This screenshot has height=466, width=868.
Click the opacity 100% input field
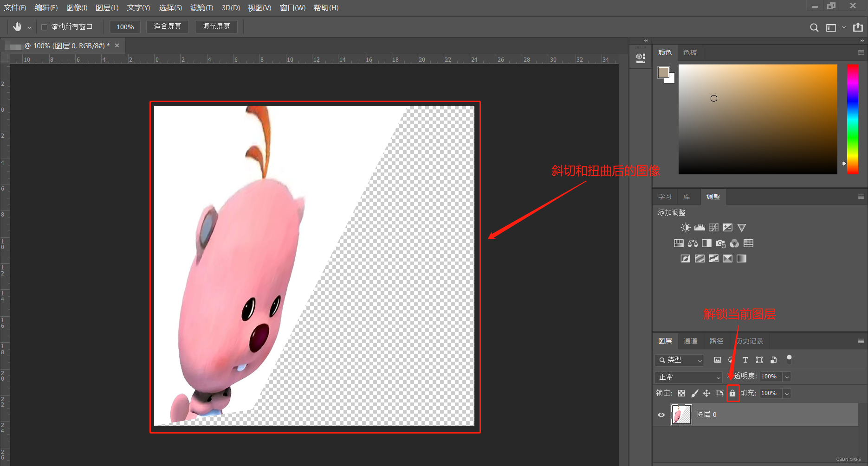(x=771, y=377)
